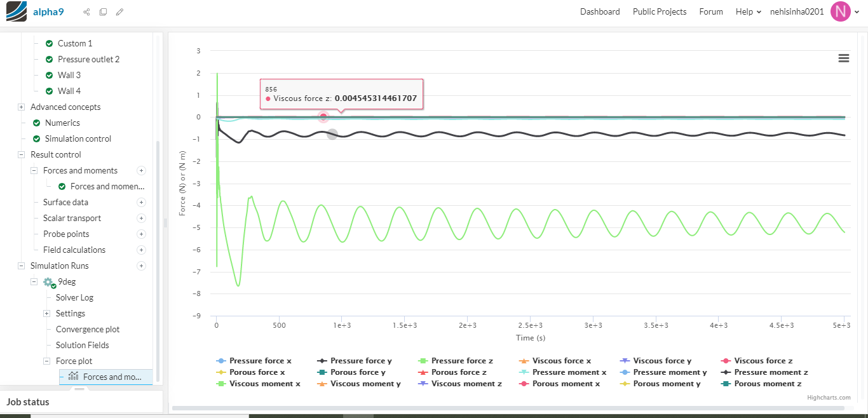Open the chart hamburger menu
This screenshot has width=868, height=418.
(843, 58)
